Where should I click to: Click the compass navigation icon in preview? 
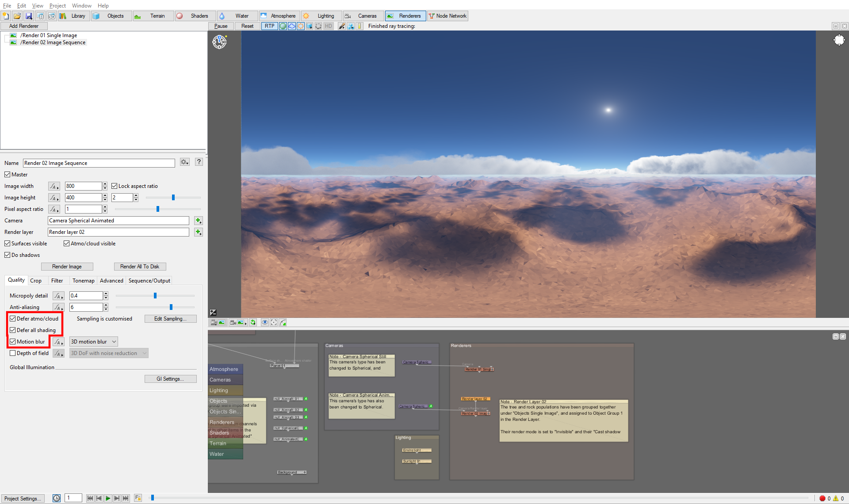click(219, 42)
